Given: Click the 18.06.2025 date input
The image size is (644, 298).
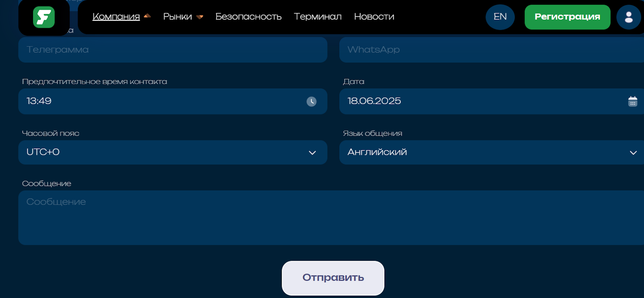Looking at the screenshot, I should 491,101.
